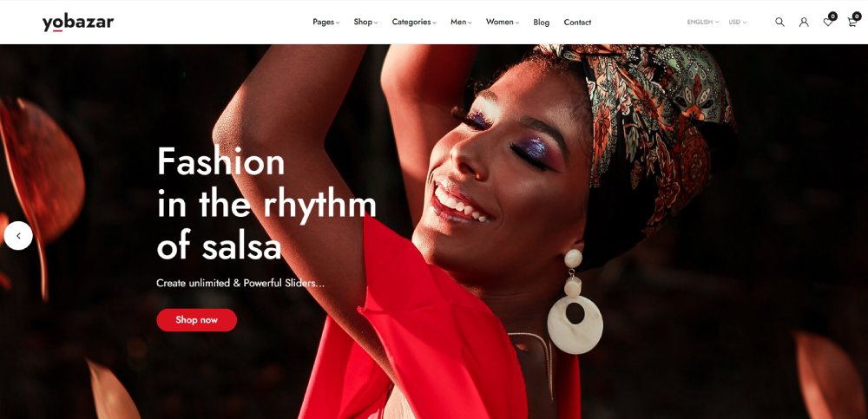
Task: View the wishlist heart icon
Action: 827,23
